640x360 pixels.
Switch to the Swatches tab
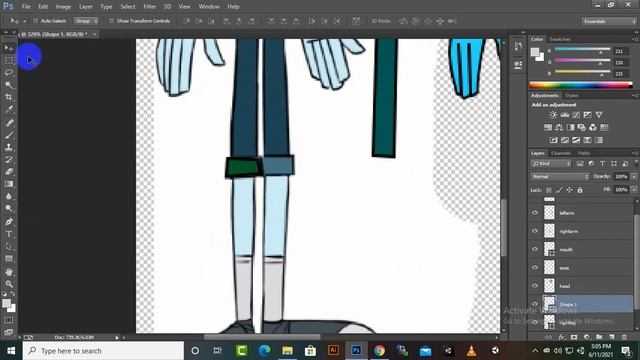[x=560, y=39]
